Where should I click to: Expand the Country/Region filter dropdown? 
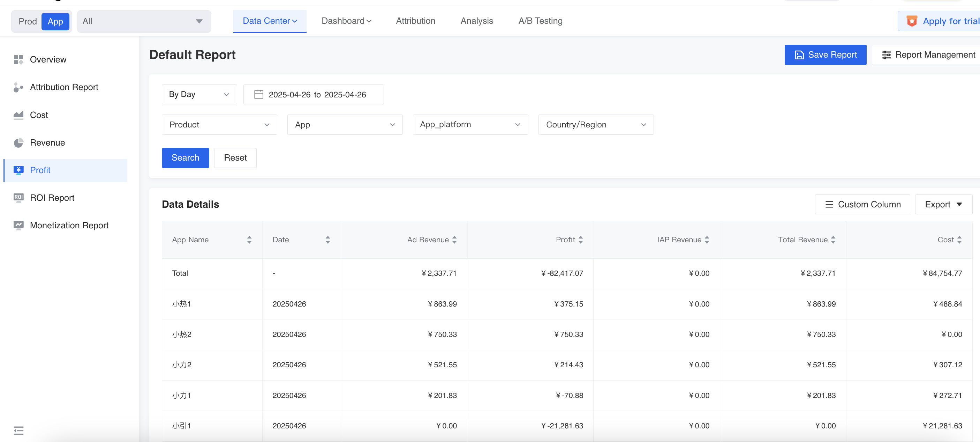(595, 125)
